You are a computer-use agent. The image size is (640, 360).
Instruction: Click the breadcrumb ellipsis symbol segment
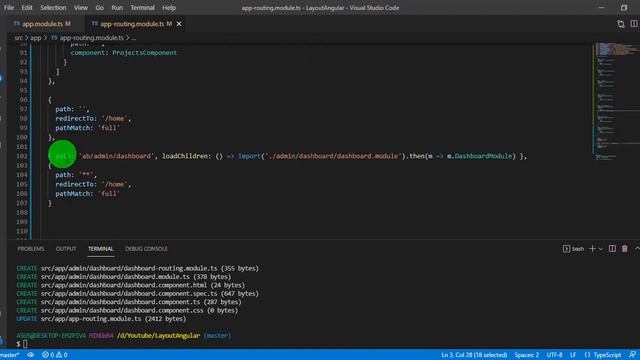coord(133,38)
